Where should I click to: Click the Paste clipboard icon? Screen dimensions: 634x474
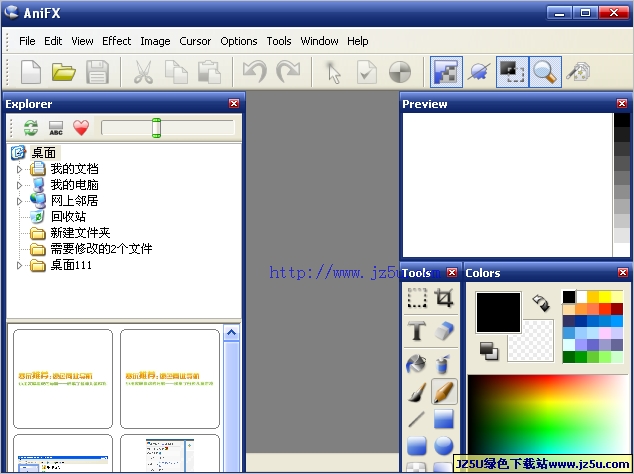tap(209, 72)
